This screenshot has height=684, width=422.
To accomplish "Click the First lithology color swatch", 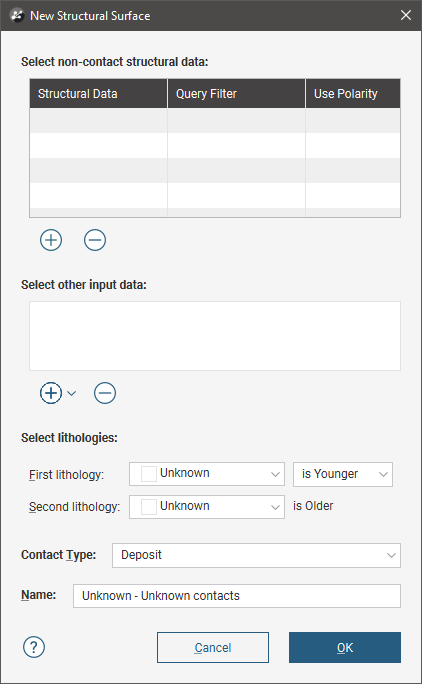I will [149, 474].
